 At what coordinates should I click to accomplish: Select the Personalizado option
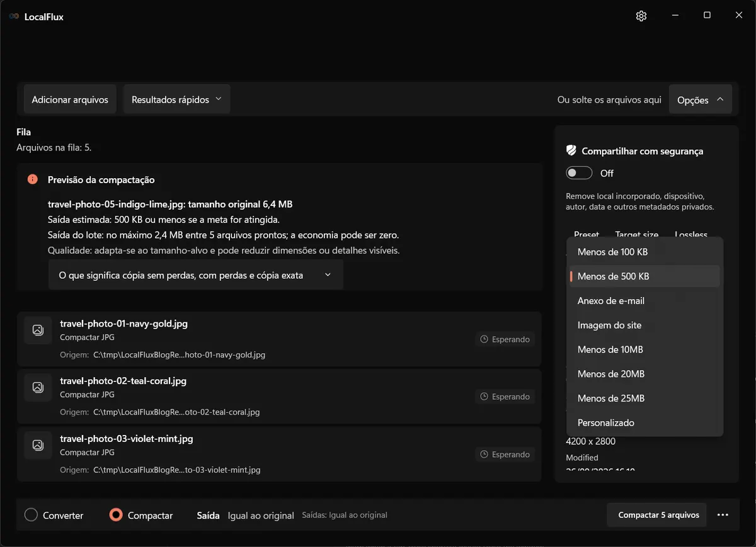point(644,423)
